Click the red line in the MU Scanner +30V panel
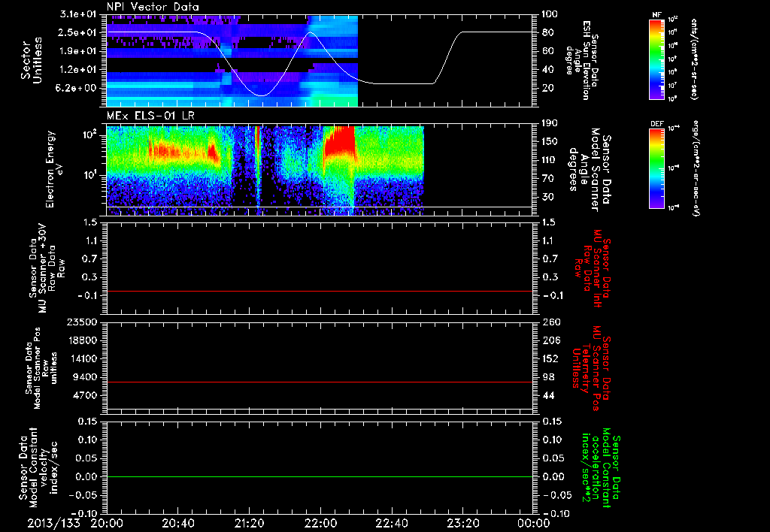Image resolution: width=770 pixels, height=532 pixels. click(x=320, y=291)
